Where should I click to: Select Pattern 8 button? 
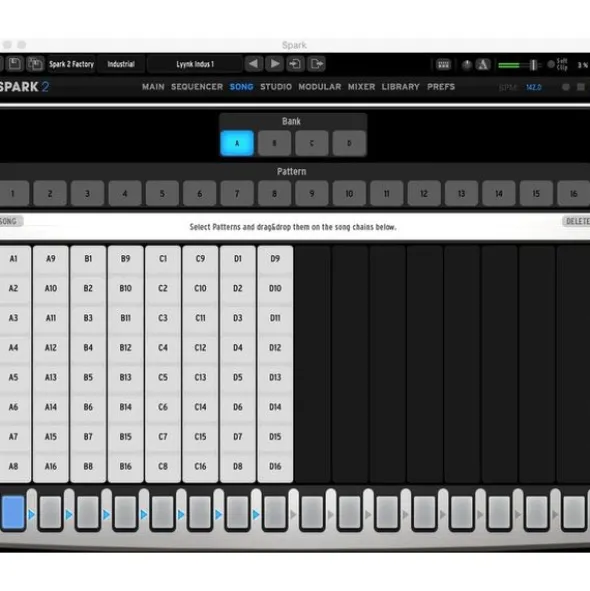pyautogui.click(x=274, y=194)
